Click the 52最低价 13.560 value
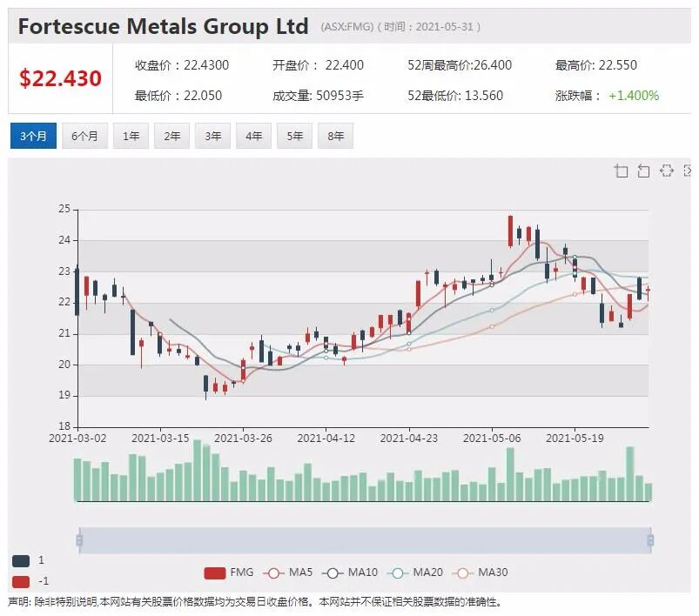Screen dimensions: 699x616 (x=455, y=96)
